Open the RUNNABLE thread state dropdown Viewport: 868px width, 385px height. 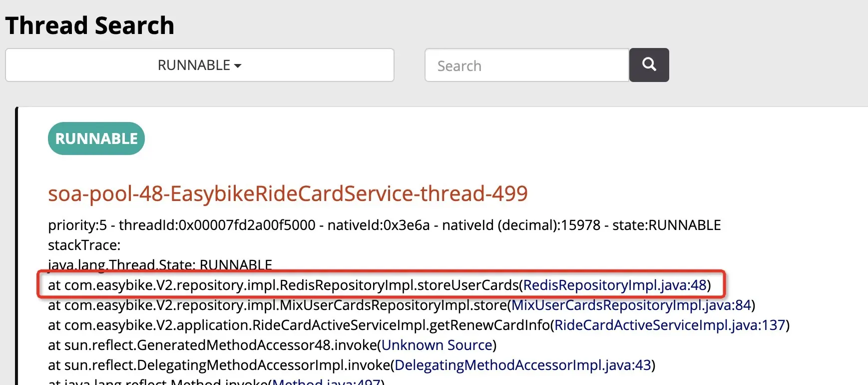pos(199,65)
